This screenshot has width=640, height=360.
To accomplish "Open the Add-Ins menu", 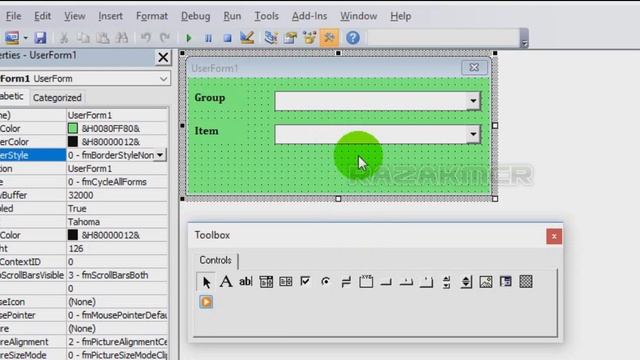I will (309, 16).
